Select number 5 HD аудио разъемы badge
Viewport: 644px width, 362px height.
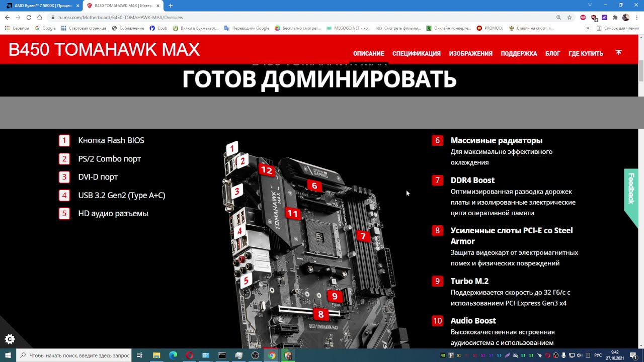(64, 213)
